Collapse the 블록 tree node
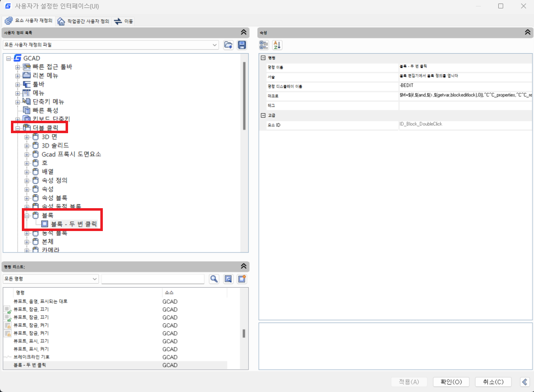 [26, 215]
